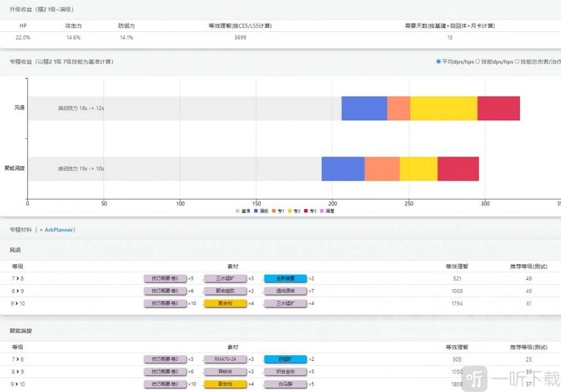The height and width of the screenshot is (392, 561).
Task: Toggle the 满潜 pink legend entry
Action: tap(324, 211)
